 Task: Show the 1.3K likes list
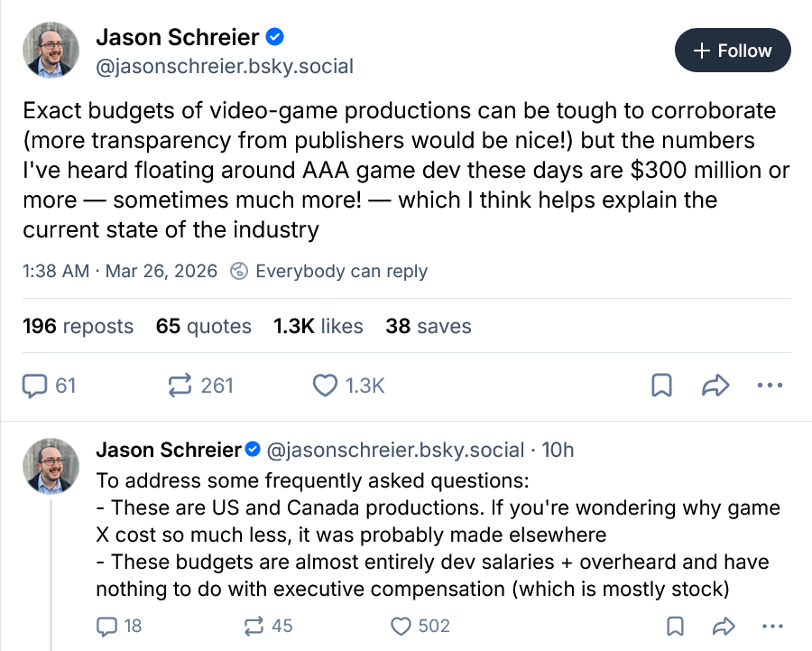[318, 326]
